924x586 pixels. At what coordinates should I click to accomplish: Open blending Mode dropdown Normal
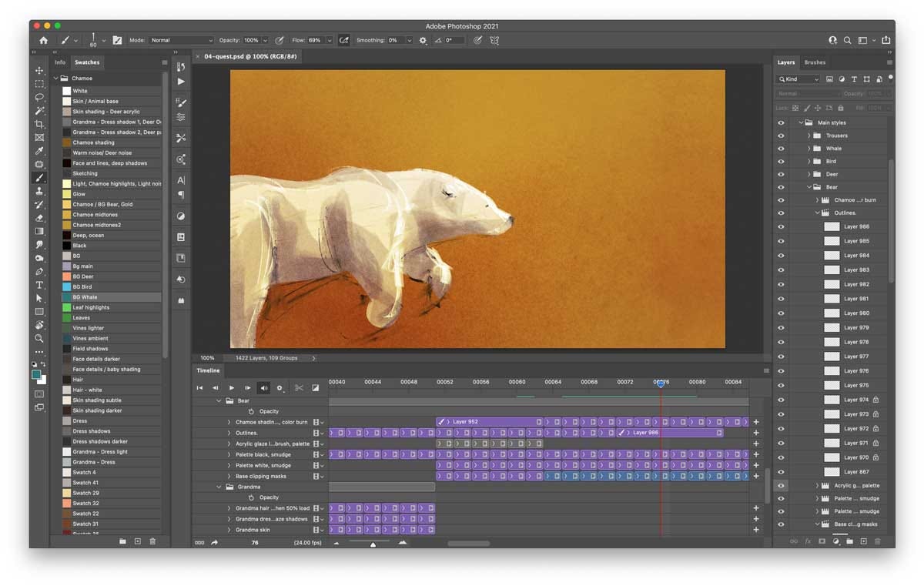(182, 40)
